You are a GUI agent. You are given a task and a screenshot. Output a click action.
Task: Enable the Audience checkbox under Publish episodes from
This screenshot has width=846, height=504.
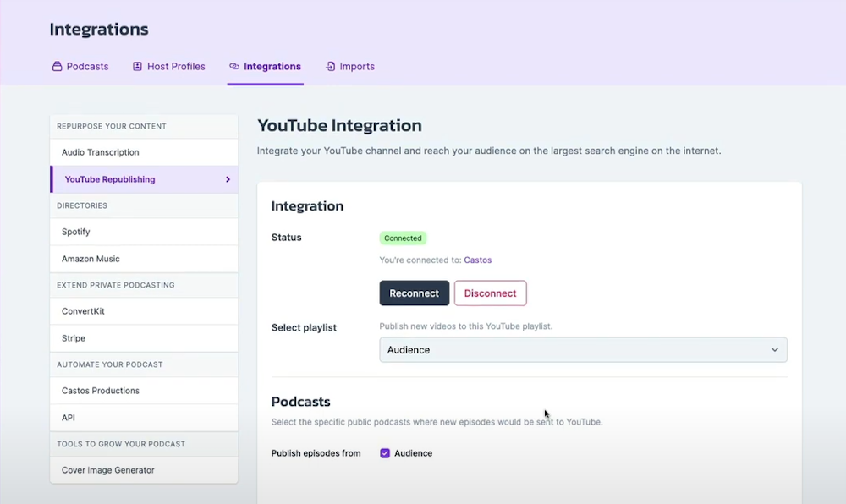[385, 452]
